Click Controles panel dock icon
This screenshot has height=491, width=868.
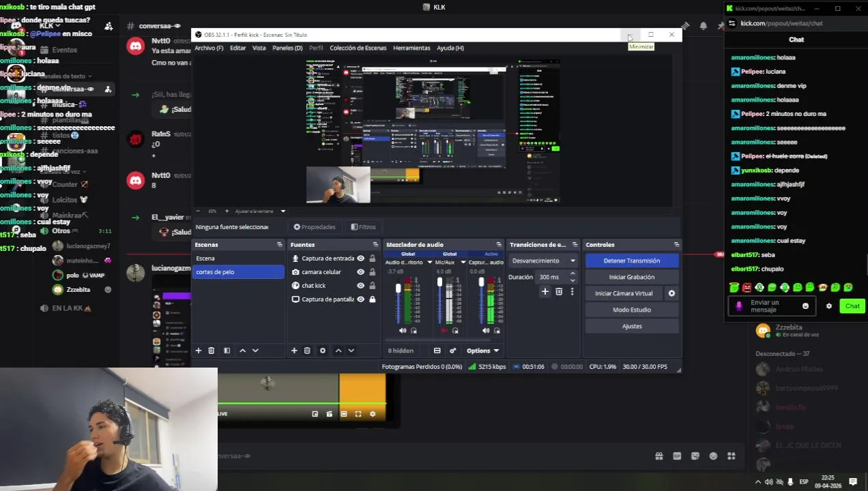click(x=676, y=245)
